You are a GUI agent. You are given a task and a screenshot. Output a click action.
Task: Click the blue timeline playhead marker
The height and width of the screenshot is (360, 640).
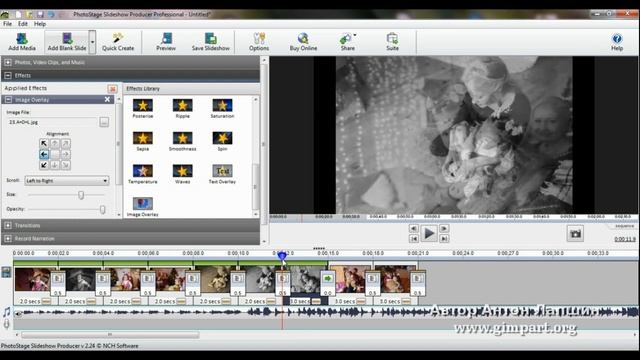(x=282, y=256)
